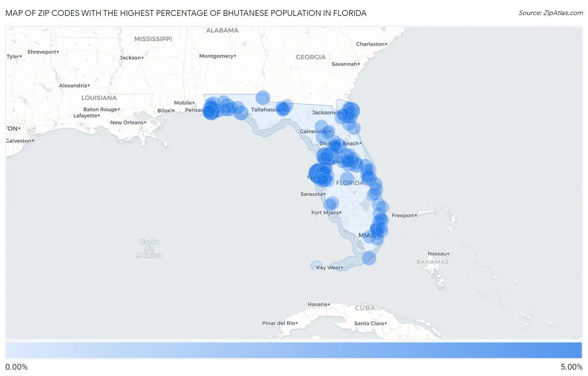
Task: Click the percentage color gradient legend bar
Action: (294, 350)
